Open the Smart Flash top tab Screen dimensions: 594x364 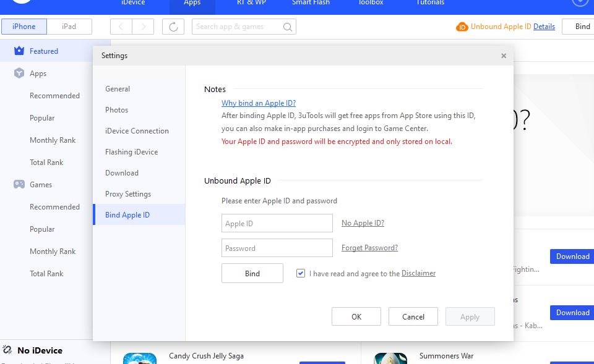pyautogui.click(x=311, y=3)
